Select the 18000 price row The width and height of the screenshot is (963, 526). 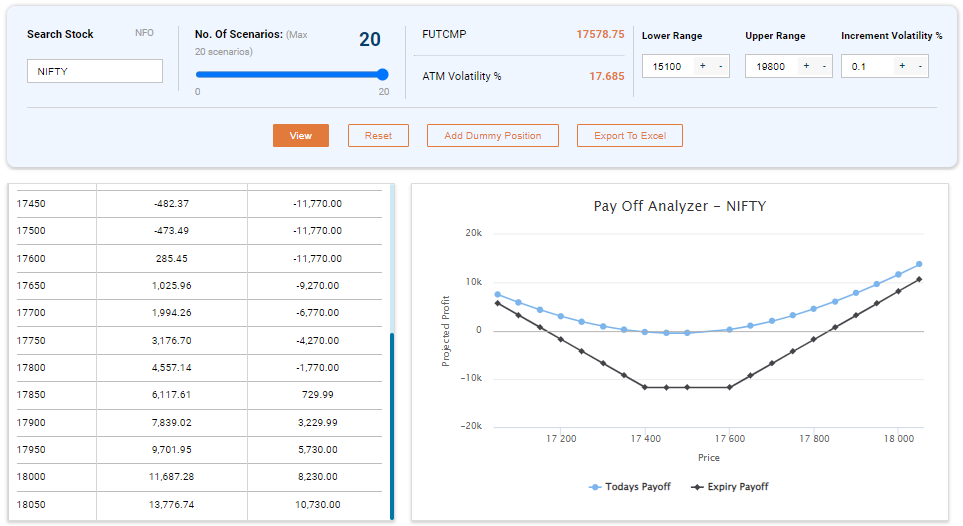coord(199,477)
